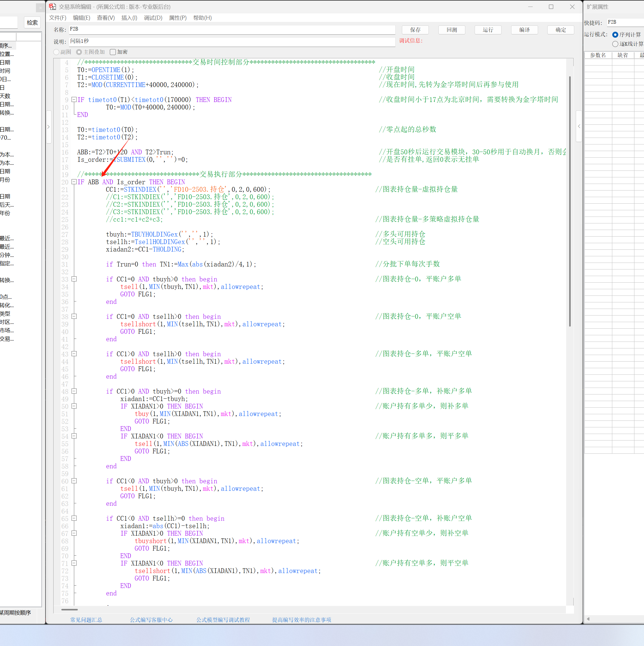
Task: Click OPENTIME function on line 5
Action: pos(106,70)
